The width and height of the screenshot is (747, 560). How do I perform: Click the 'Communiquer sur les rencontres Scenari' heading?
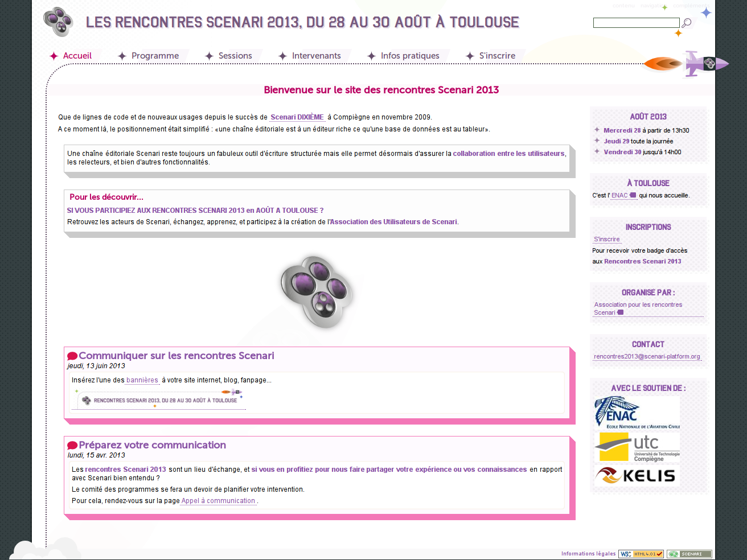click(x=177, y=356)
